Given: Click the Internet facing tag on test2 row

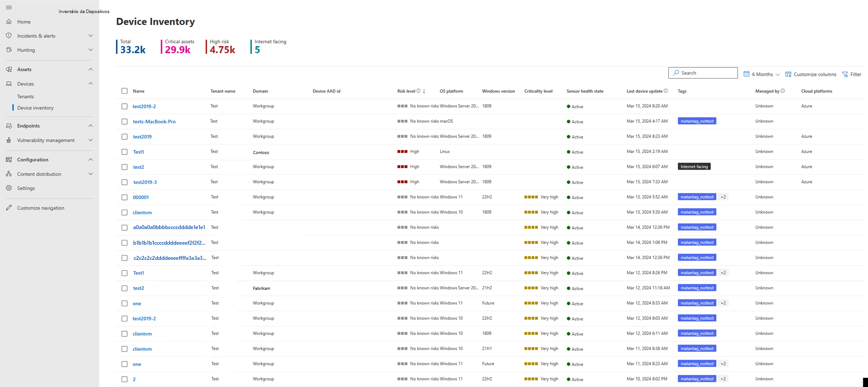Looking at the screenshot, I should pos(694,167).
